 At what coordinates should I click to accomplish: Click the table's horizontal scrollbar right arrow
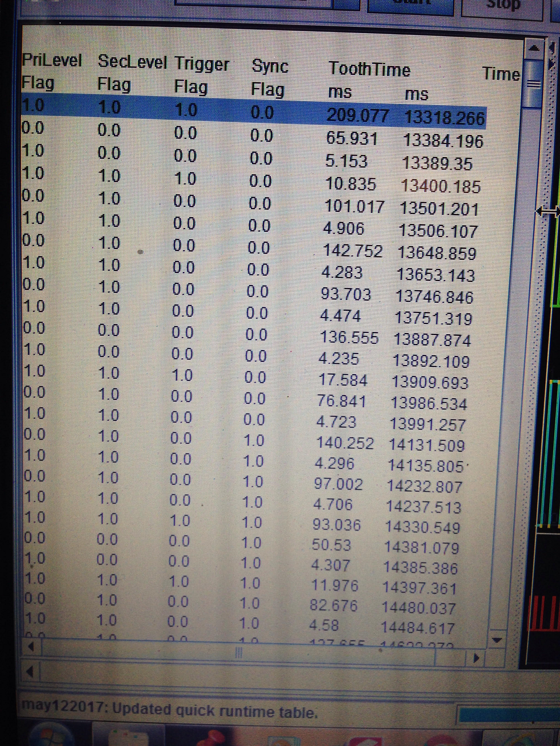click(x=475, y=658)
